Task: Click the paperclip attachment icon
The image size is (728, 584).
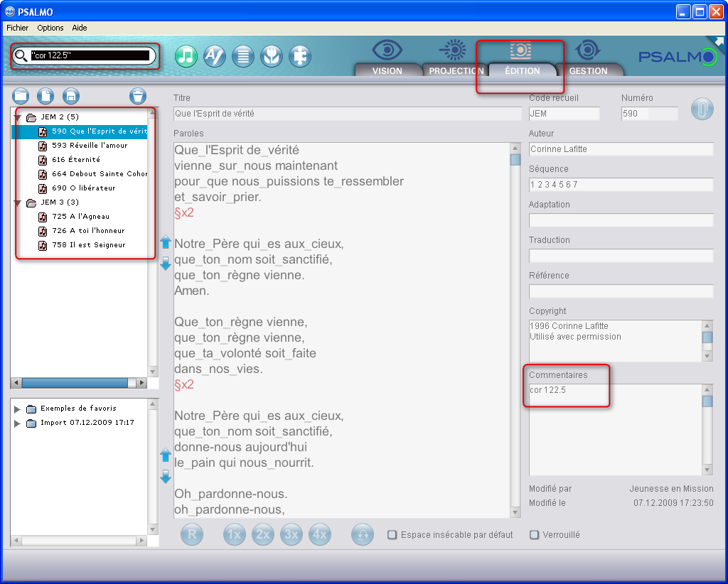Action: [702, 111]
